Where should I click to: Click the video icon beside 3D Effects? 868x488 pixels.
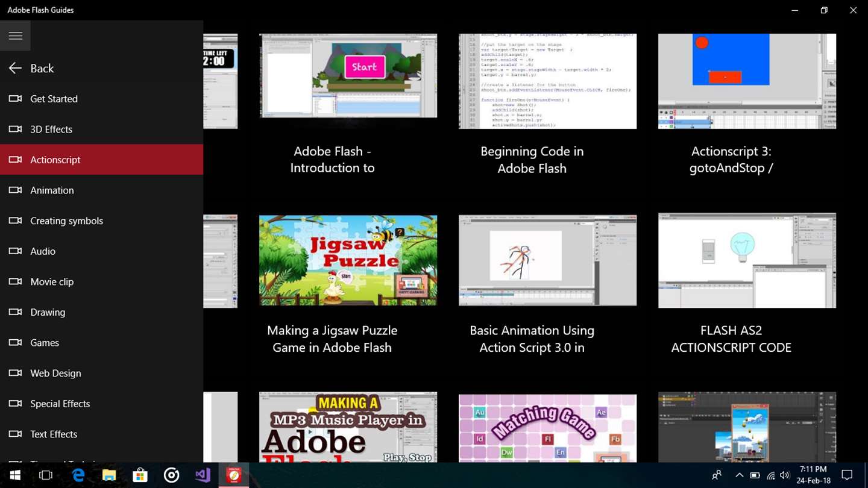[x=15, y=130]
